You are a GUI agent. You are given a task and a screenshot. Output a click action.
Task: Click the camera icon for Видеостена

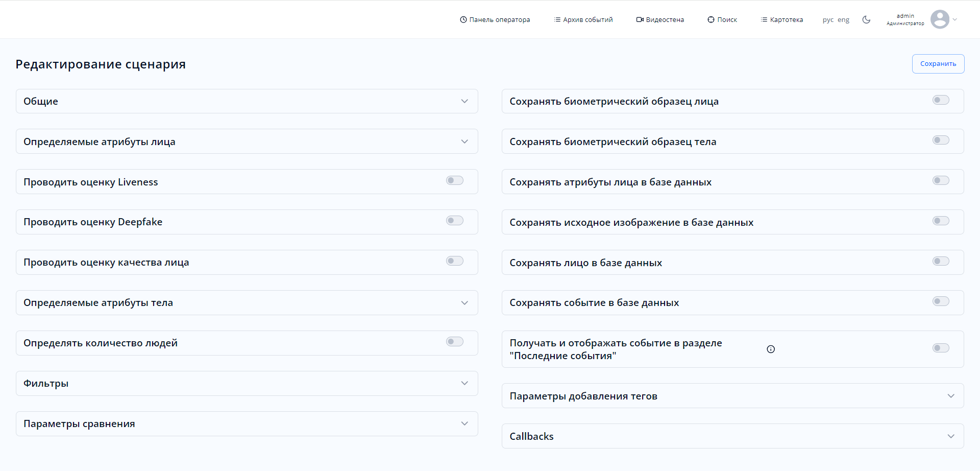click(640, 20)
